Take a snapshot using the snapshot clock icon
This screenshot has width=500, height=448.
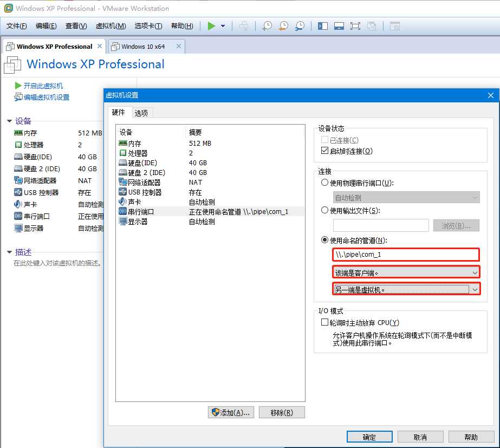(x=267, y=26)
